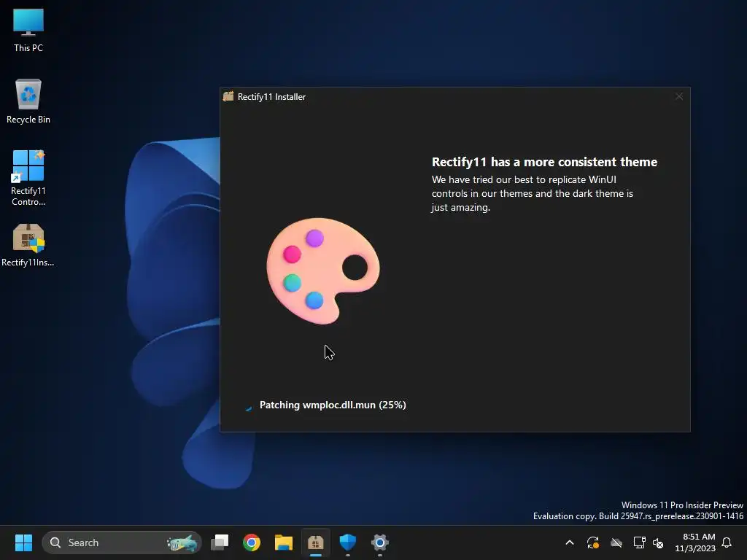Click the fish search highlight icon
The height and width of the screenshot is (560, 747).
tap(182, 542)
